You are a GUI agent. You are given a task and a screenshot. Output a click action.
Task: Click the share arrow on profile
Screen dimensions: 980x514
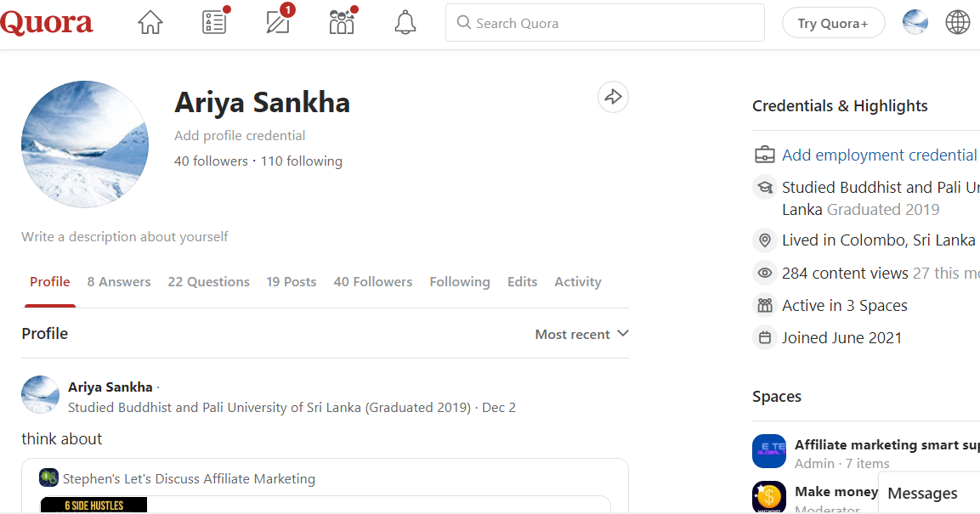pos(613,98)
